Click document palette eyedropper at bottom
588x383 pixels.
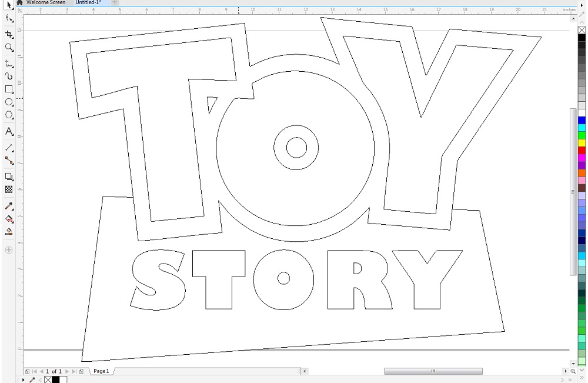coord(32,379)
